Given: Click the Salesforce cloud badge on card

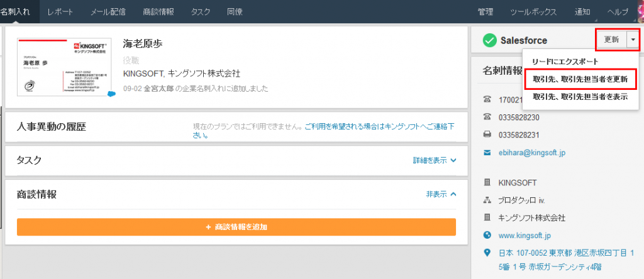Looking at the screenshot, I should coord(111,94).
